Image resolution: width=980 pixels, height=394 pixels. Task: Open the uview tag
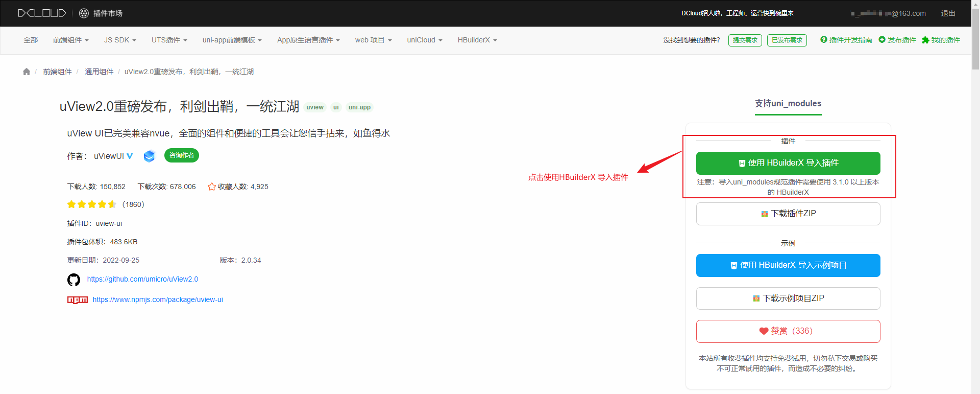315,107
